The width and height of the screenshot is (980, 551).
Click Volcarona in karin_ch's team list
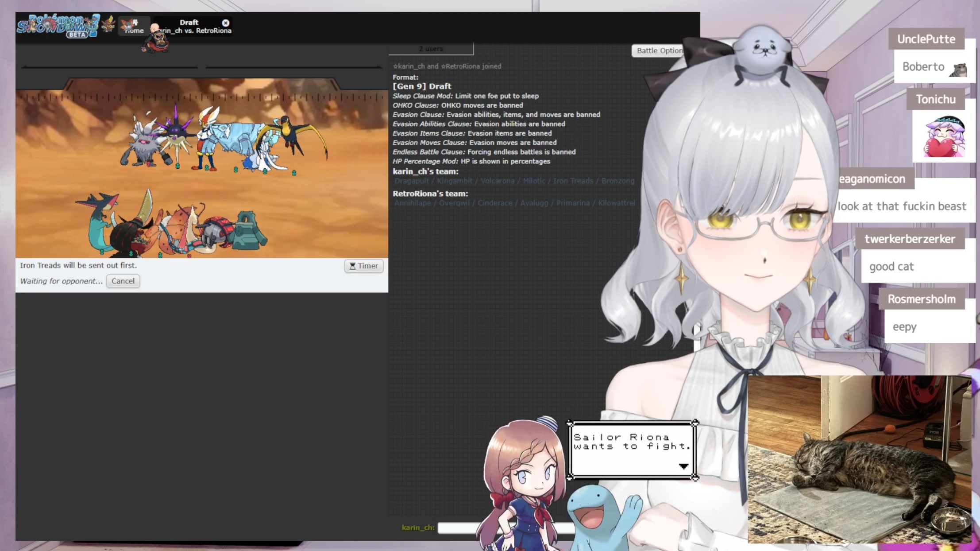497,181
